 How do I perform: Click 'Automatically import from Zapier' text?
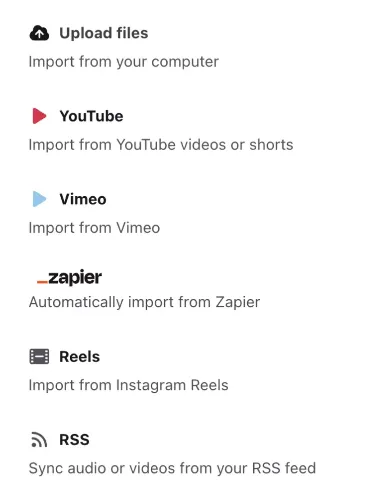pyautogui.click(x=144, y=302)
